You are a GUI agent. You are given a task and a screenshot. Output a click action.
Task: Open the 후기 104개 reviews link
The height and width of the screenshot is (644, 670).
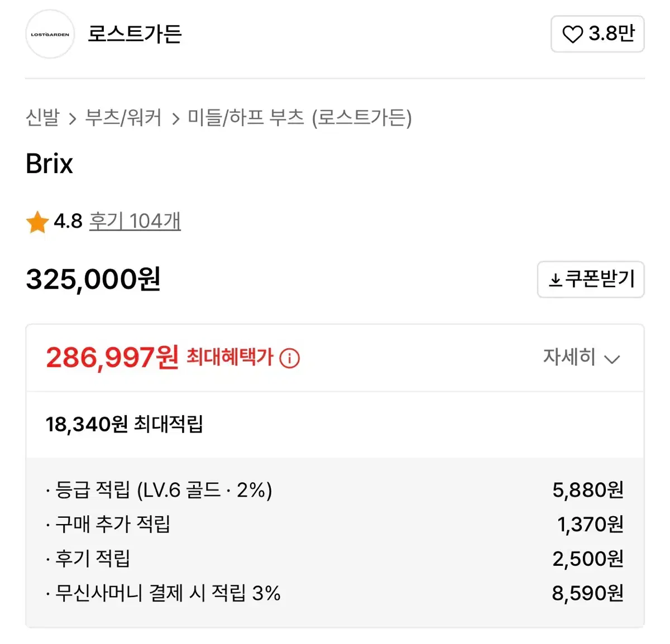pyautogui.click(x=135, y=221)
